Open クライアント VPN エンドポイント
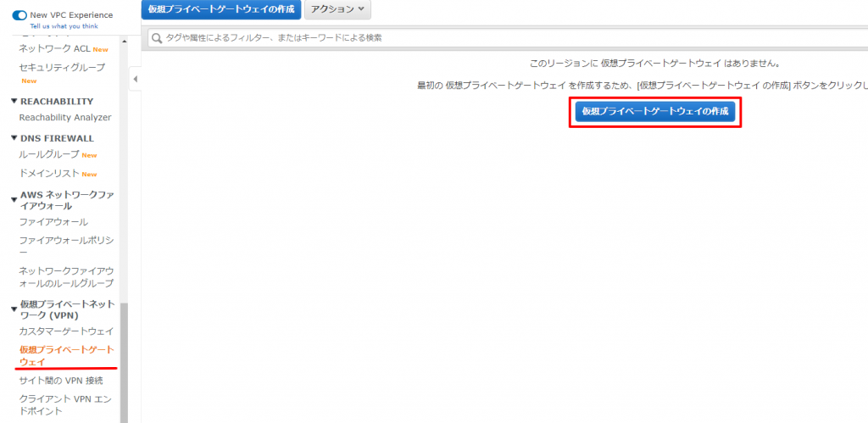This screenshot has width=868, height=423. 66,404
